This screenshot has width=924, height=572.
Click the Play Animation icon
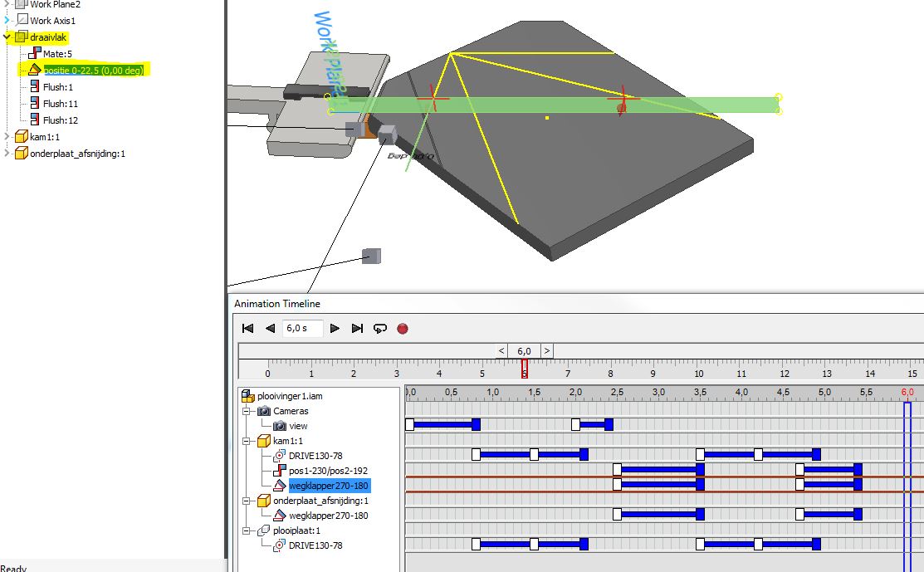click(335, 328)
